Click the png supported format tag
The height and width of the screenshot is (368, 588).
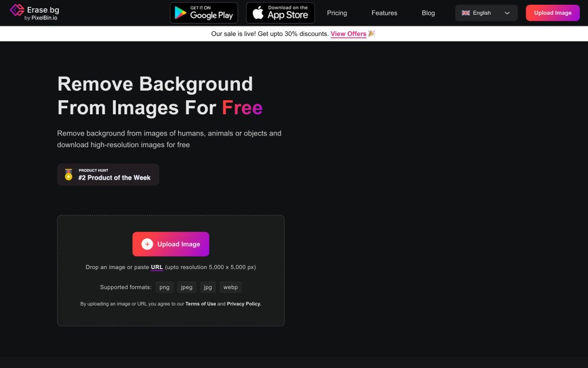(x=165, y=287)
